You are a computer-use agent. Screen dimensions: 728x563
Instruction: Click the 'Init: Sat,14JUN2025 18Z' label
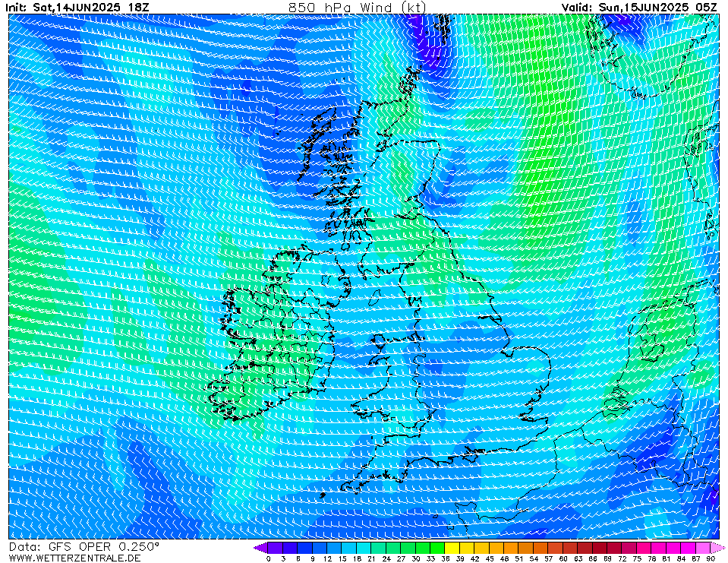(x=77, y=8)
